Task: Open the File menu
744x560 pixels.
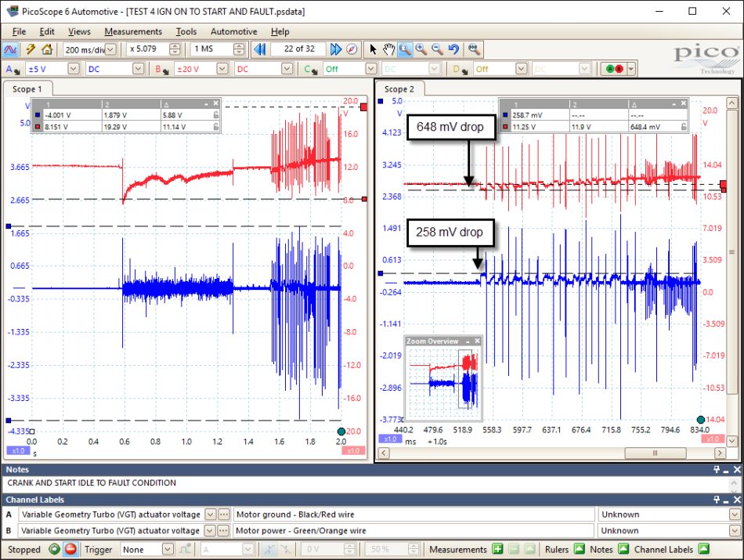Action: tap(19, 31)
